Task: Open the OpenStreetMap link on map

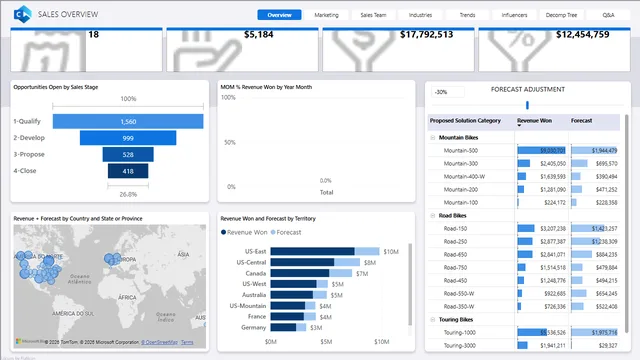Action: click(x=160, y=342)
